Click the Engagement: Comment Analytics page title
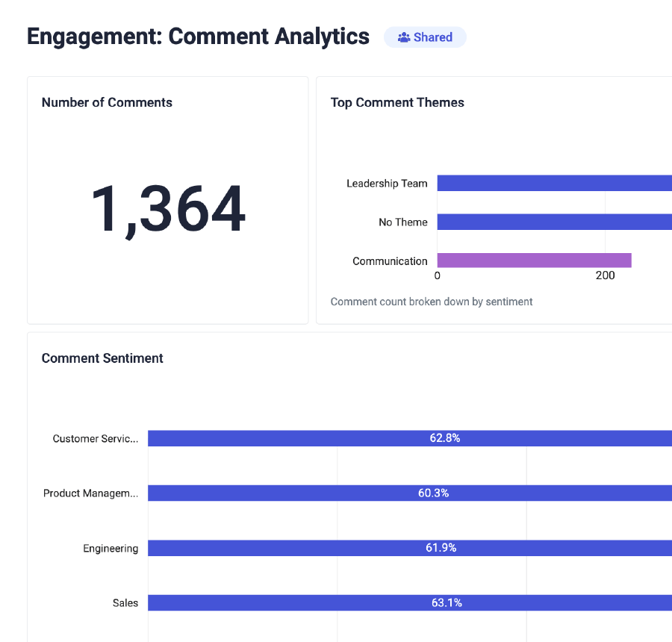The width and height of the screenshot is (672, 642). (x=198, y=37)
